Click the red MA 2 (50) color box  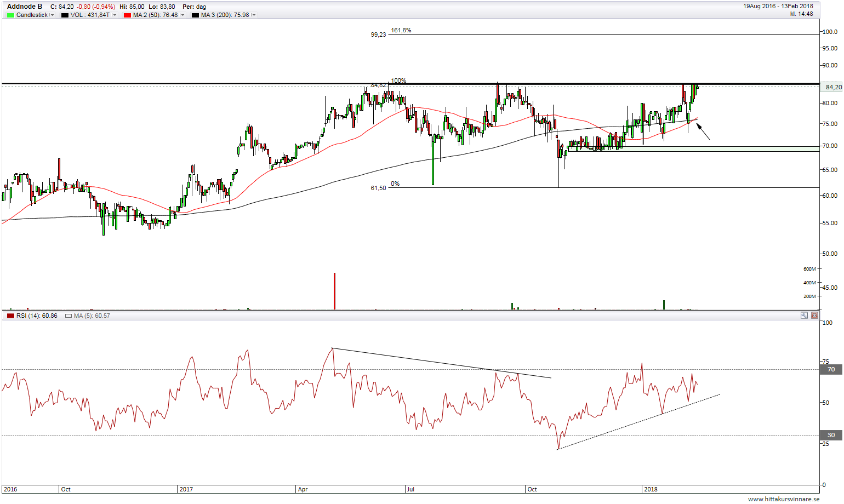click(x=127, y=15)
